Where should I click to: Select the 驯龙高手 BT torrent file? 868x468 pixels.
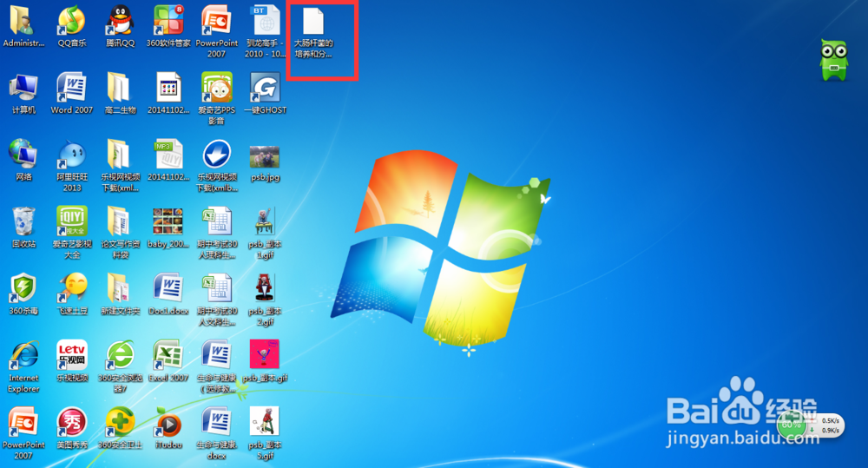(x=265, y=21)
